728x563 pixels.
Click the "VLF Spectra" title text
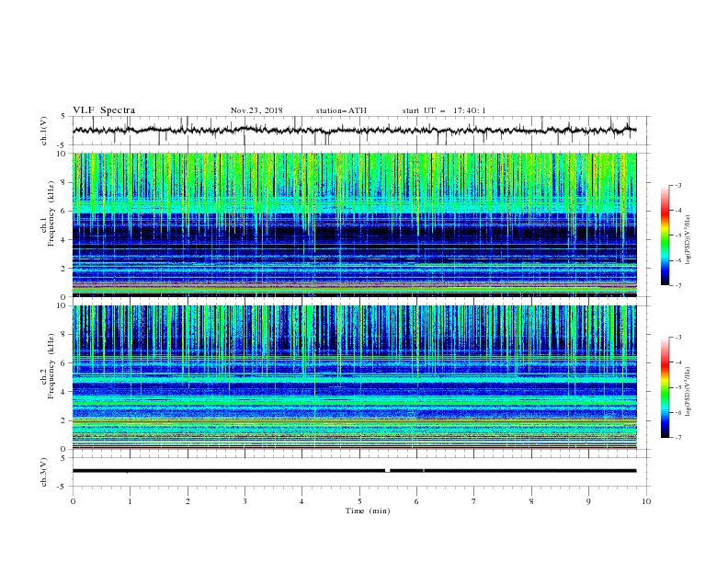(x=104, y=110)
